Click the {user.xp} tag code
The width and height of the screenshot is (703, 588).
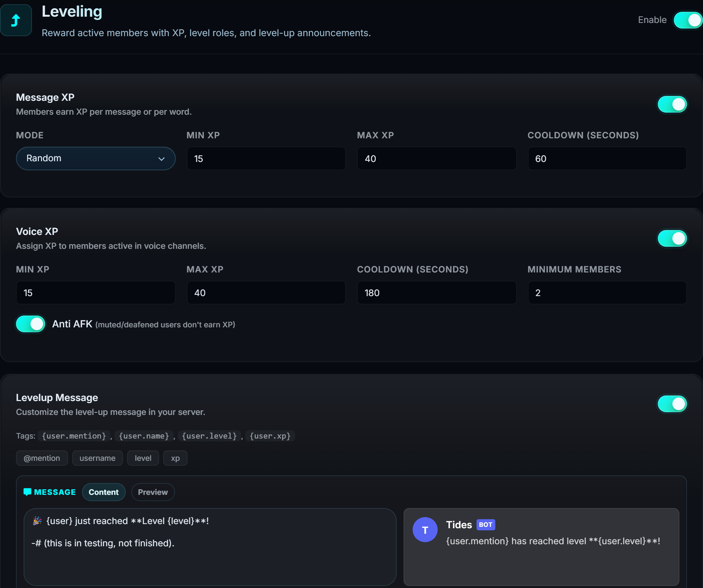pos(270,436)
